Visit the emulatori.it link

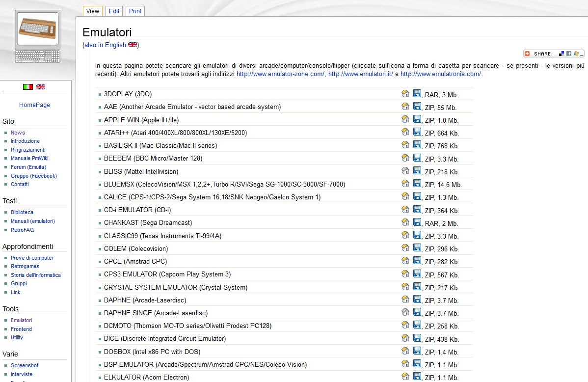(x=361, y=74)
